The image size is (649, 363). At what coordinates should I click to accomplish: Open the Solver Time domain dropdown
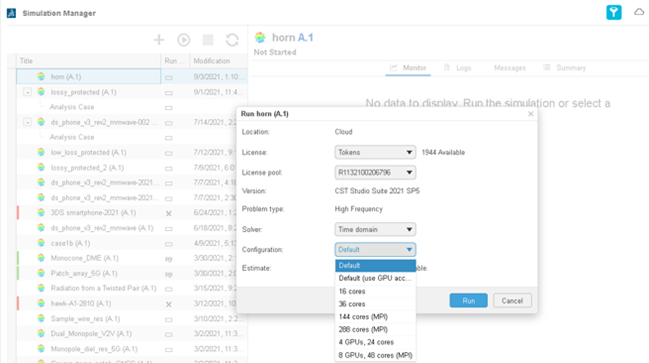pyautogui.click(x=375, y=229)
